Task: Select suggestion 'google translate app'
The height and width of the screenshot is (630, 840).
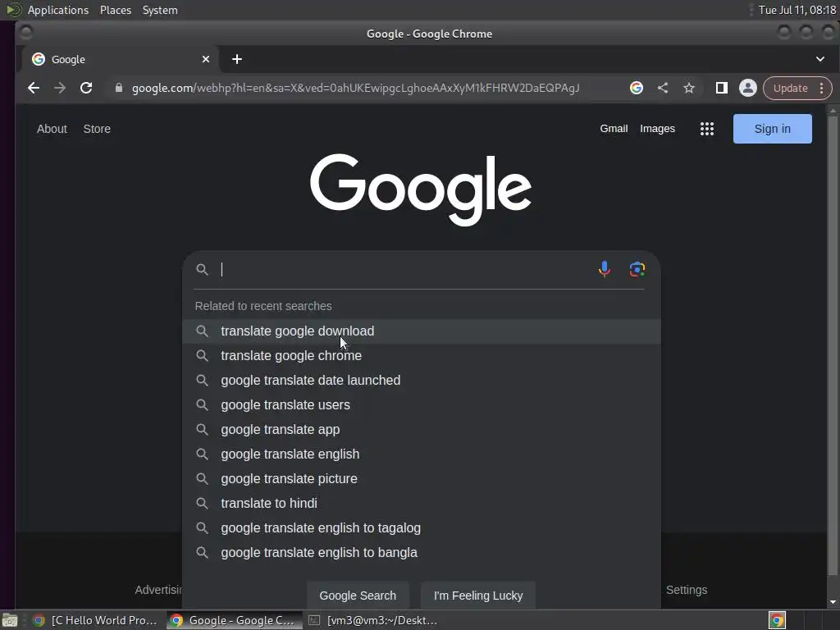Action: [x=421, y=430]
